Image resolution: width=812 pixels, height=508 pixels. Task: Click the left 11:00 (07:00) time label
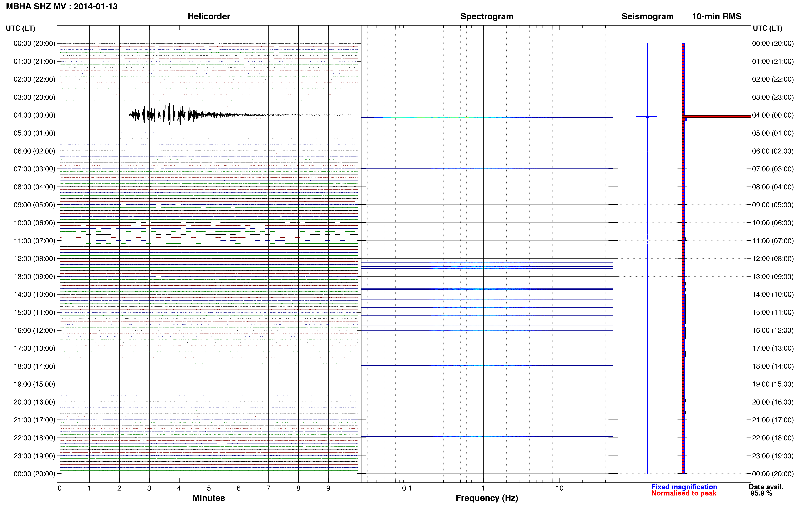[x=34, y=241]
